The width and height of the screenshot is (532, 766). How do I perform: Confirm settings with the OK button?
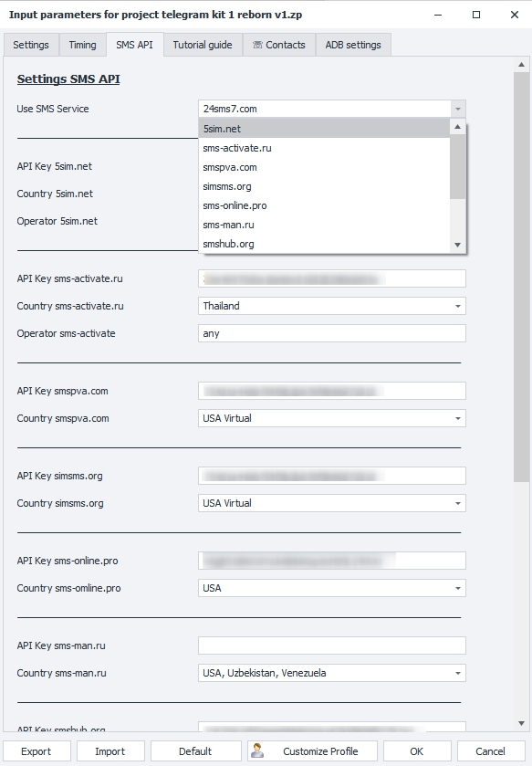417,751
